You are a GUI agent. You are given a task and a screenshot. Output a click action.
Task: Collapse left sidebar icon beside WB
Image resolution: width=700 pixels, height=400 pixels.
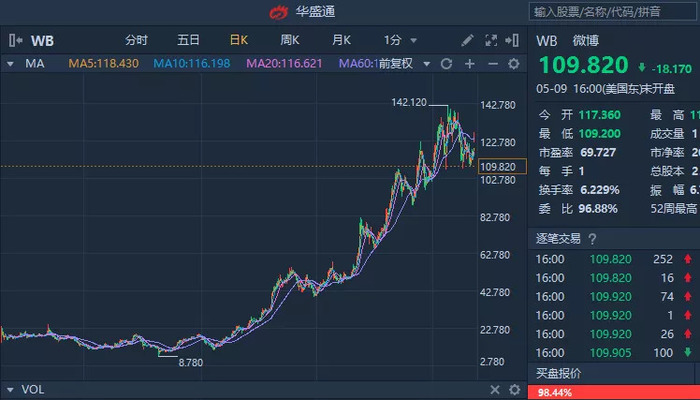click(x=15, y=41)
